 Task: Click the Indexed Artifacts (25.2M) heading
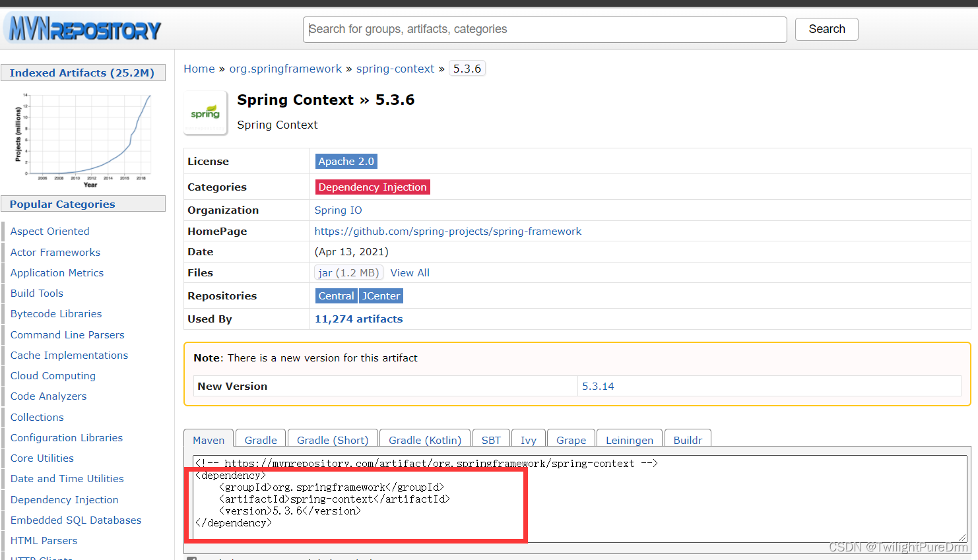click(x=83, y=73)
